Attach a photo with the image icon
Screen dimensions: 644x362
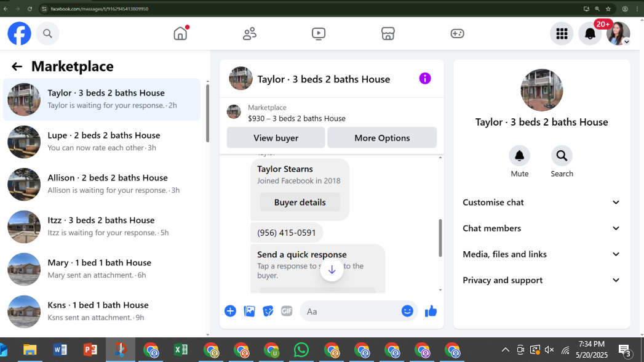coord(249,311)
